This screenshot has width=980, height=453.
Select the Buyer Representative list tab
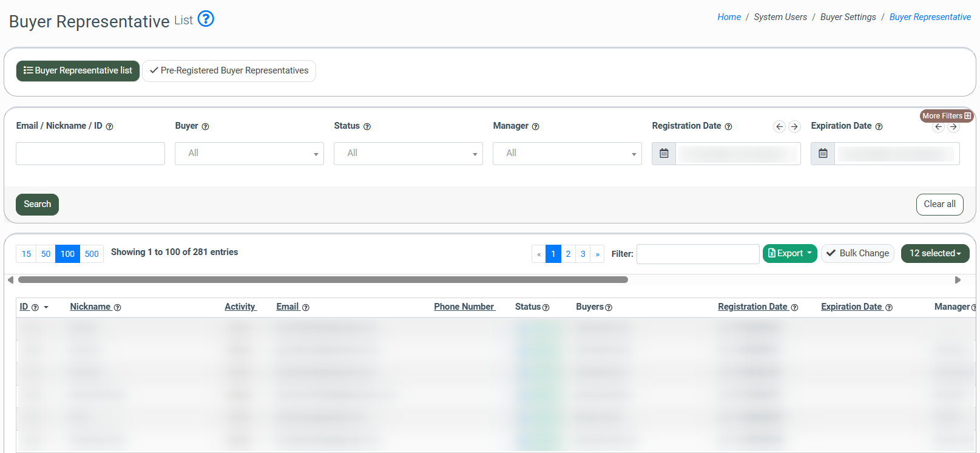[78, 70]
